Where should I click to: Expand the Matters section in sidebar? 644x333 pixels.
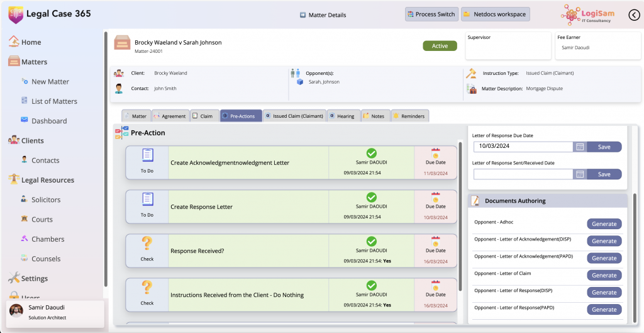[34, 62]
